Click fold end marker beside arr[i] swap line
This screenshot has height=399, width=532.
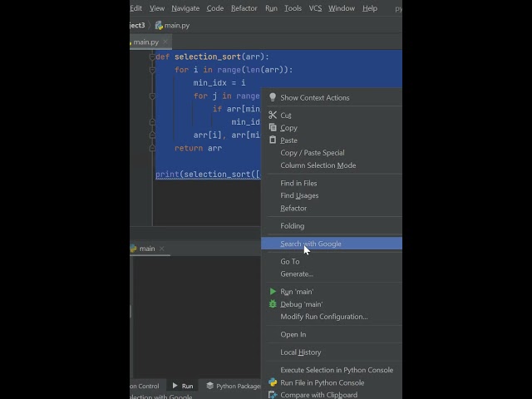152,135
